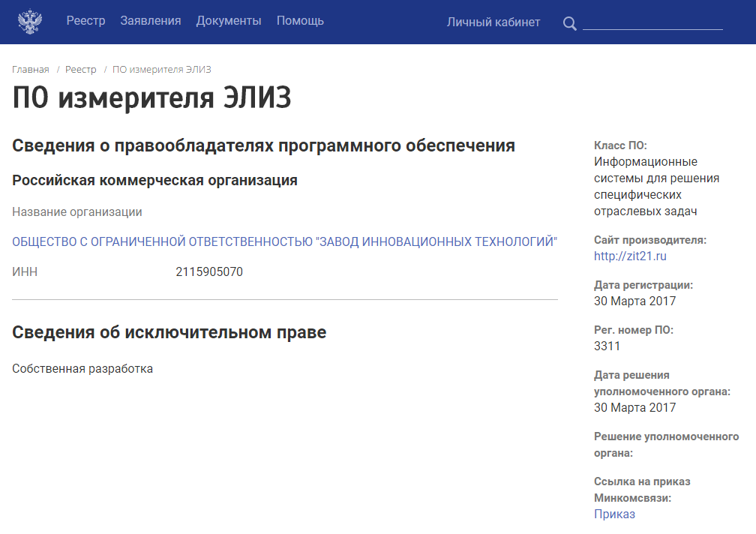Screen dimensions: 756x534
Task: Click the Сайт производителя label
Action: [650, 240]
